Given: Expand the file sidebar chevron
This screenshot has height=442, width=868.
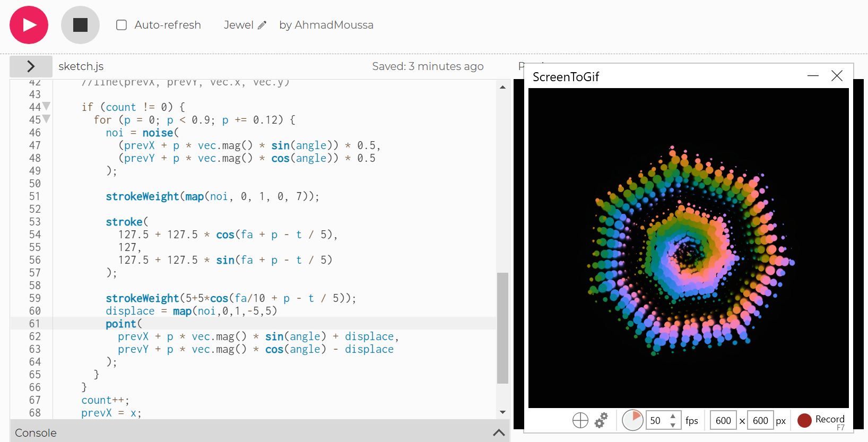Looking at the screenshot, I should (31, 66).
